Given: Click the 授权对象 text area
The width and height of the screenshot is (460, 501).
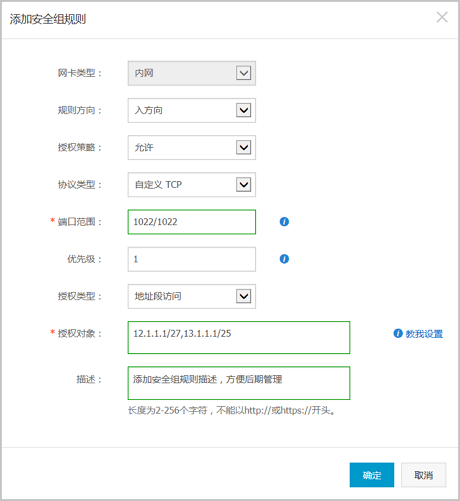Looking at the screenshot, I should [239, 337].
